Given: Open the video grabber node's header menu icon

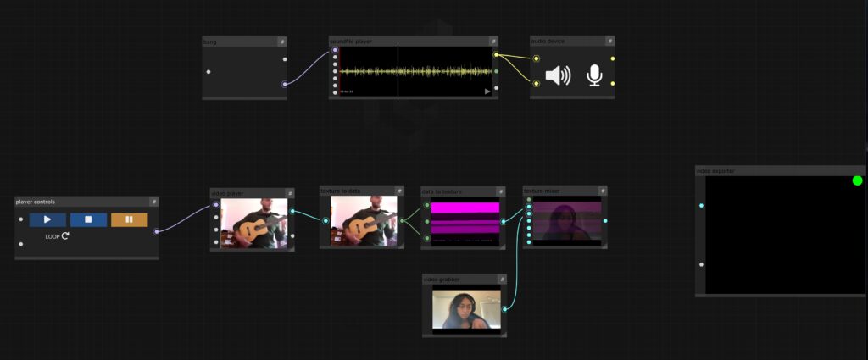Looking at the screenshot, I should pyautogui.click(x=502, y=280).
